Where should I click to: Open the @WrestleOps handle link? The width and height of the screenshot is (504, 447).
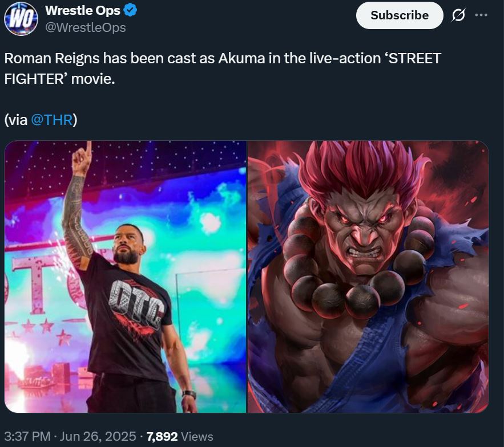[85, 27]
